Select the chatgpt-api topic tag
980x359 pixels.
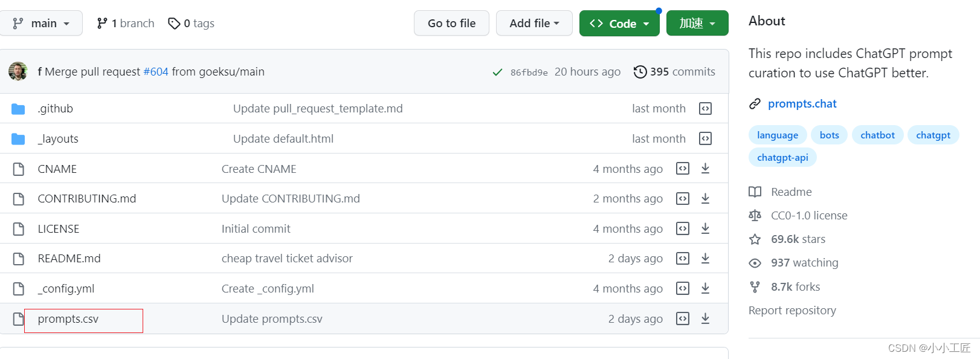pyautogui.click(x=782, y=158)
